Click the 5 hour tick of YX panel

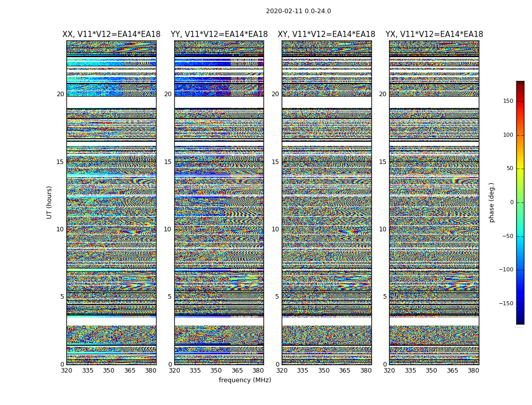[385, 297]
